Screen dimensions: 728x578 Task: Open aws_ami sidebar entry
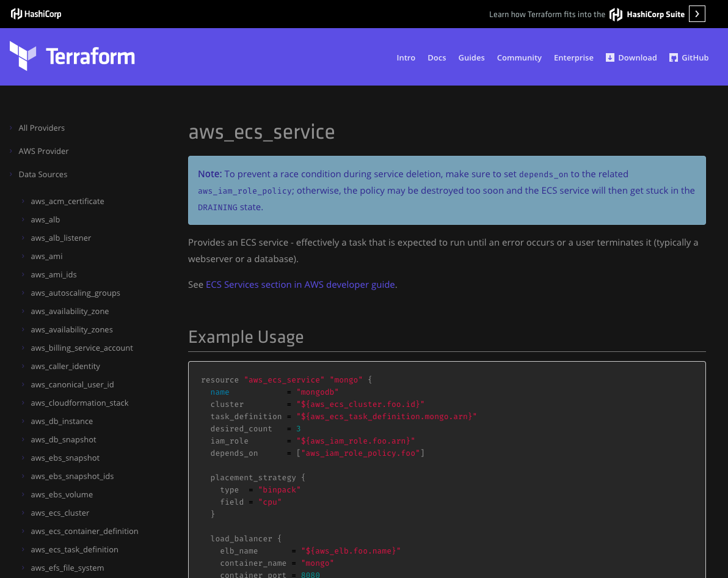[46, 256]
